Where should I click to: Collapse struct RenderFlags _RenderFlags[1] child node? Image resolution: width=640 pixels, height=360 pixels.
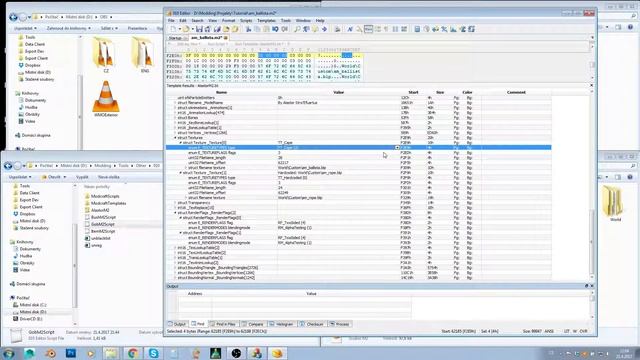tap(181, 233)
